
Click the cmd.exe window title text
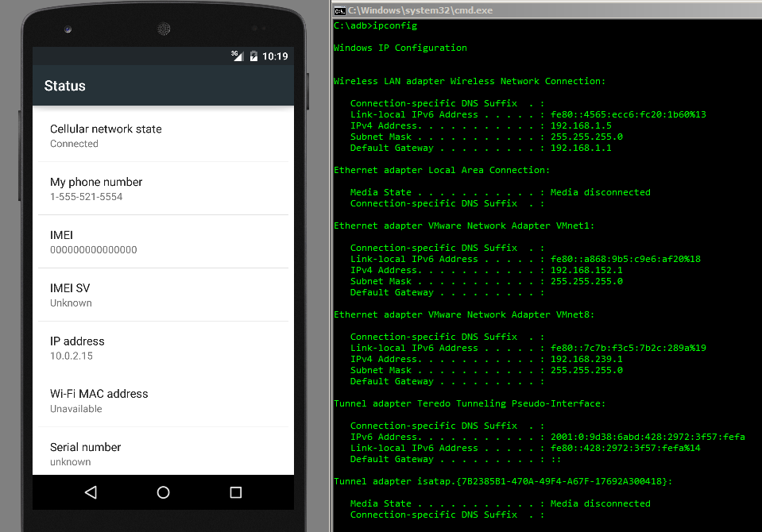click(x=420, y=10)
